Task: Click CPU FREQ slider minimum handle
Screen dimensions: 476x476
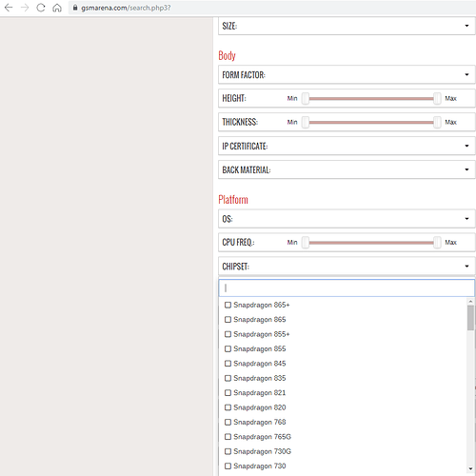Action: coord(306,243)
